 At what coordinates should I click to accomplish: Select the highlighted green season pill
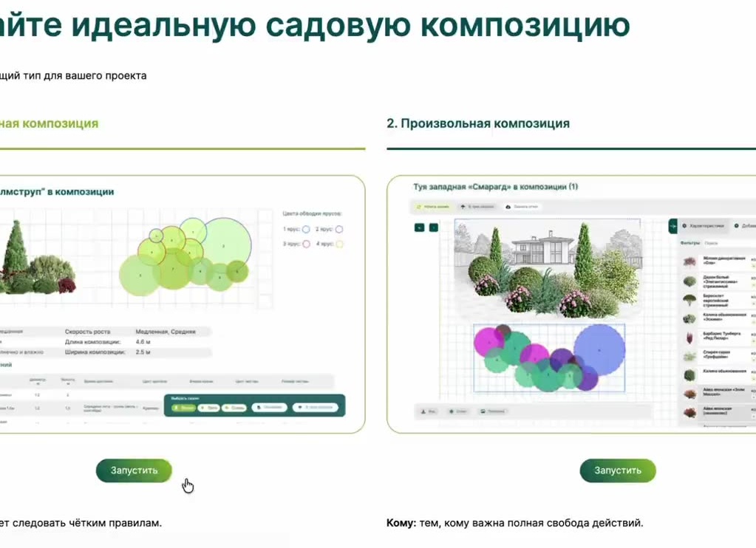183,408
